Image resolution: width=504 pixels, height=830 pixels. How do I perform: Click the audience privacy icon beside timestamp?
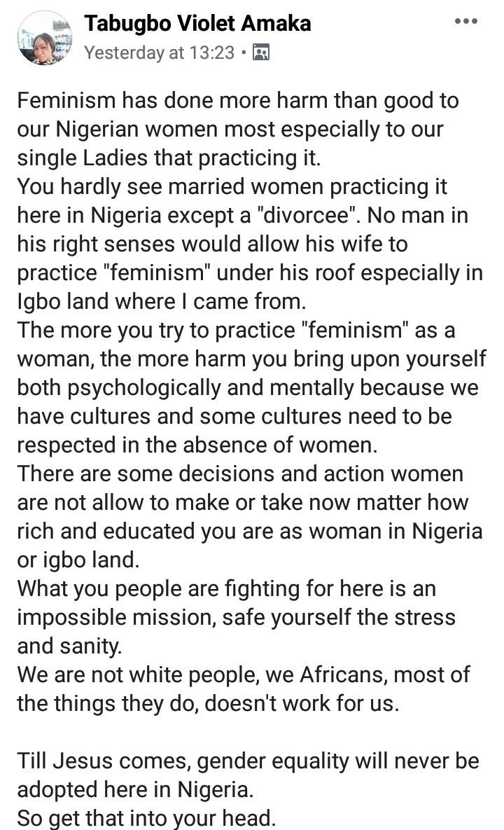(260, 53)
